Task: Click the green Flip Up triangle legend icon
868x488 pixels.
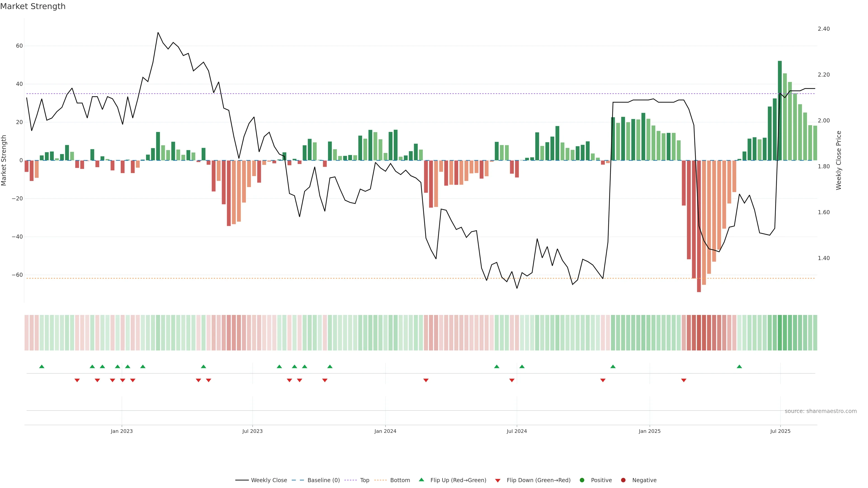Action: (421, 480)
